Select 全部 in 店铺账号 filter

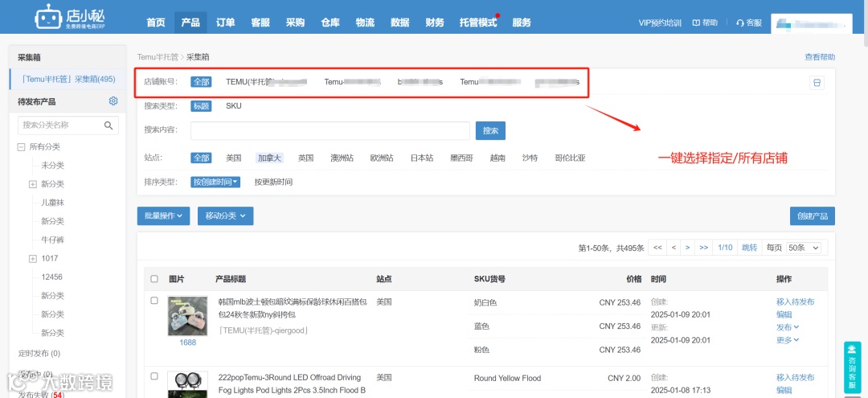(202, 82)
